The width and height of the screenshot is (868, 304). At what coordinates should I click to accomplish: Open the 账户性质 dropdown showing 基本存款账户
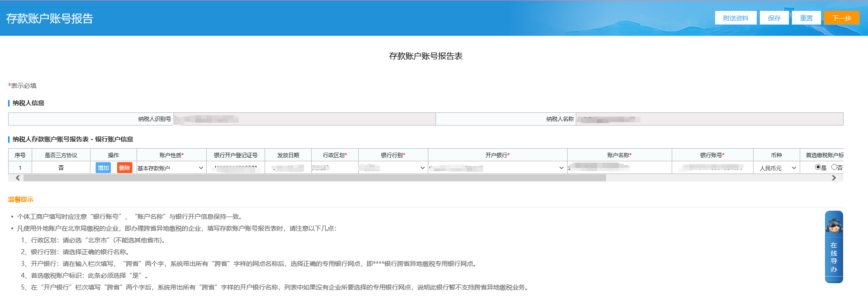coord(171,168)
